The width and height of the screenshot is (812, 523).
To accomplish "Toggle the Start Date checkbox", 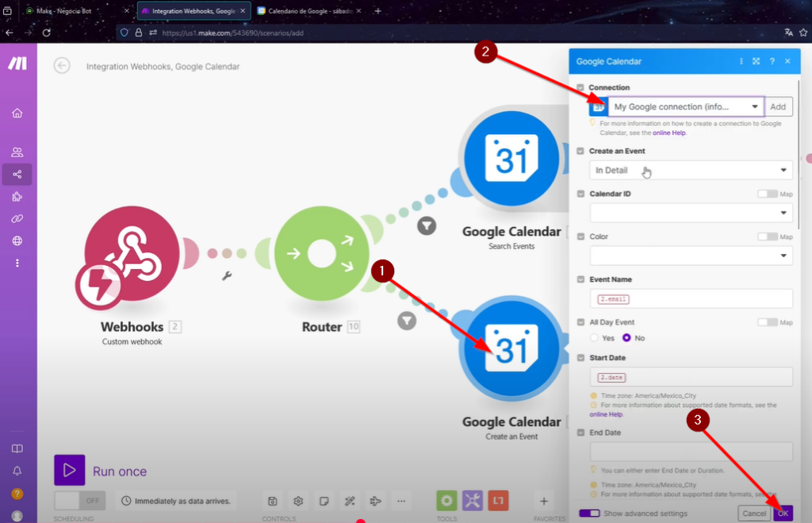I will pyautogui.click(x=580, y=358).
